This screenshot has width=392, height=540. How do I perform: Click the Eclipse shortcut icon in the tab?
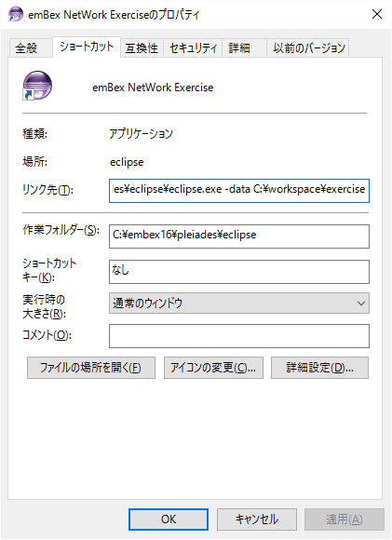pyautogui.click(x=37, y=86)
